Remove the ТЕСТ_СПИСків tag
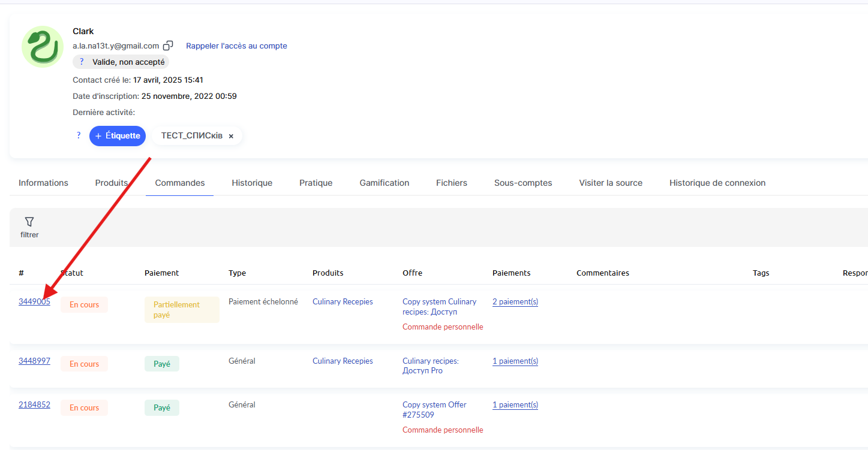 pyautogui.click(x=231, y=136)
